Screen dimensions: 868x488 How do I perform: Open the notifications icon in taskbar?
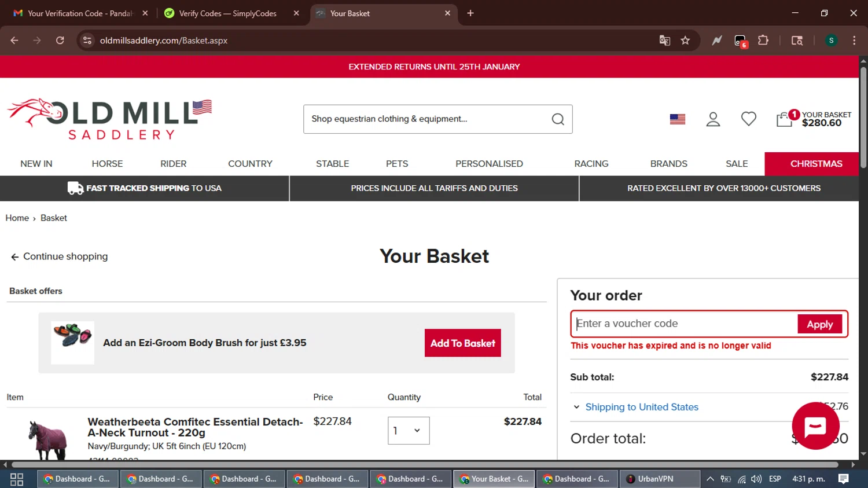[844, 479]
